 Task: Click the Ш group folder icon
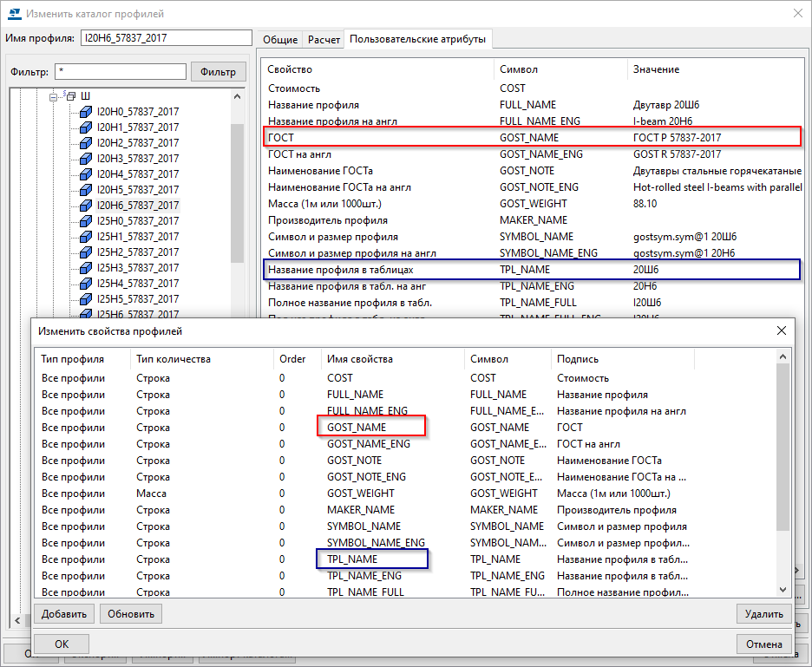70,95
